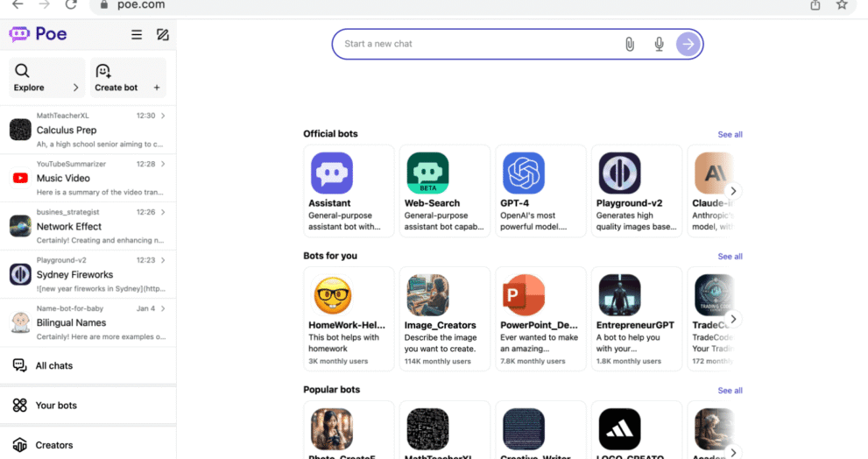
Task: Open the GPT-4 bot icon
Action: tap(524, 173)
